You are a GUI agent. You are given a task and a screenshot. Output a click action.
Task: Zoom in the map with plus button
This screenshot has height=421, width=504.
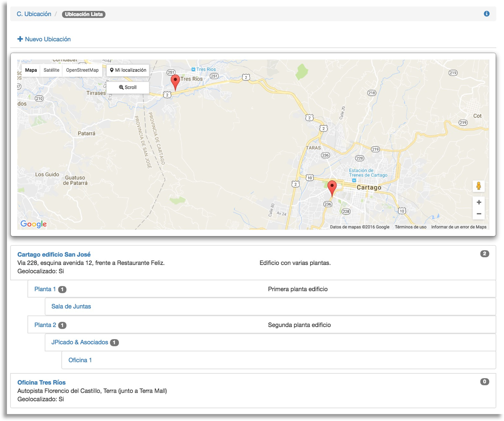(x=479, y=202)
